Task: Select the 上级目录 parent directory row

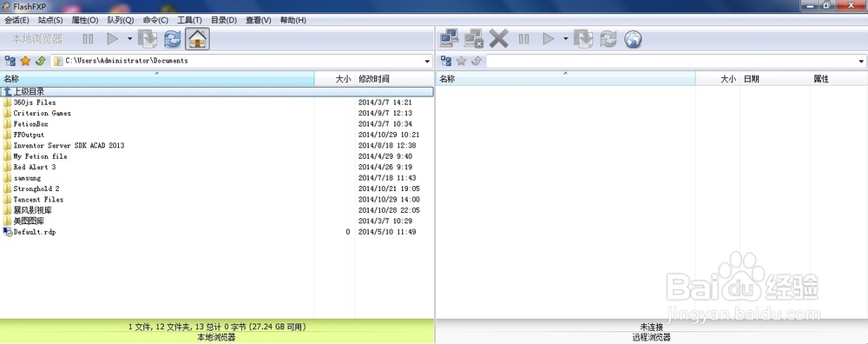Action: tap(217, 91)
